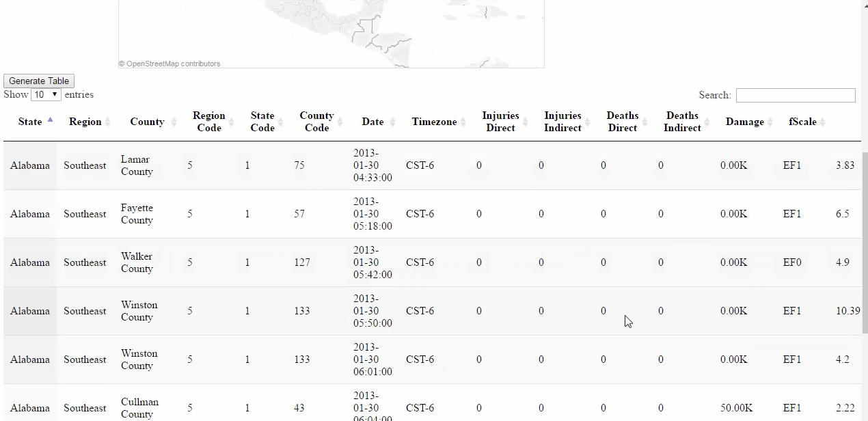This screenshot has width=868, height=421.
Task: Select the Walker County table row
Action: (273, 262)
